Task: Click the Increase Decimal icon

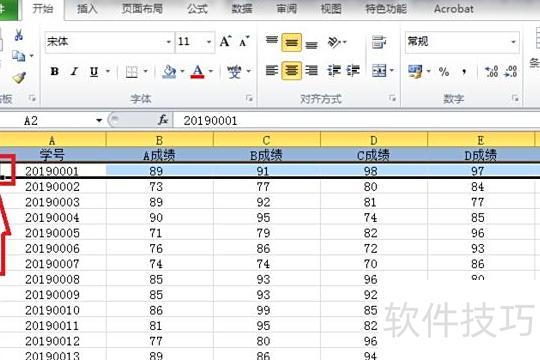Action: pos(491,71)
